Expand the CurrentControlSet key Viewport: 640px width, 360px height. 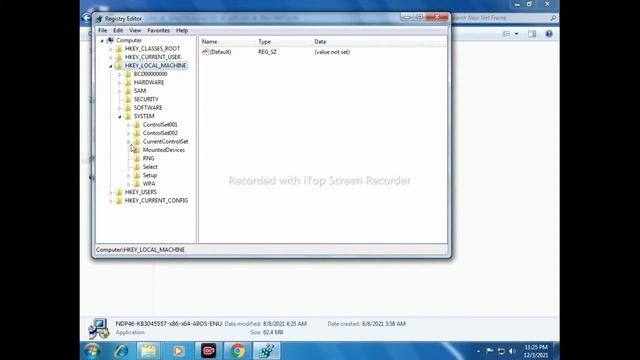[129, 142]
